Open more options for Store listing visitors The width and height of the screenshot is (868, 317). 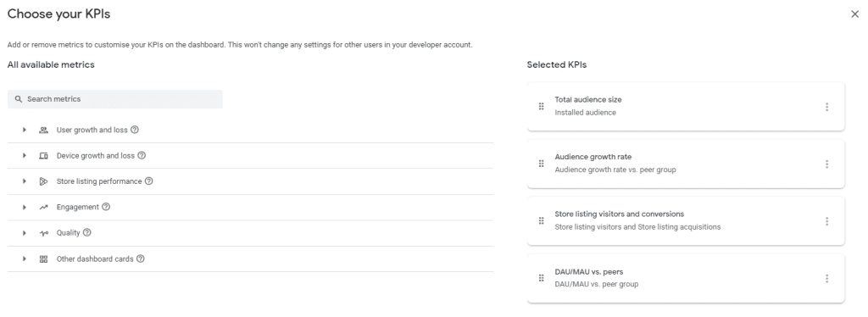click(826, 221)
